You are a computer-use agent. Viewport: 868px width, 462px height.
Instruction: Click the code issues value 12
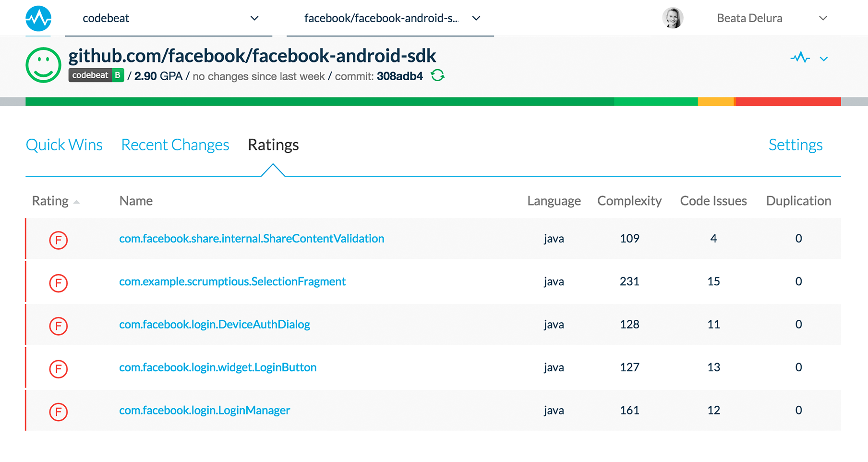click(x=713, y=410)
